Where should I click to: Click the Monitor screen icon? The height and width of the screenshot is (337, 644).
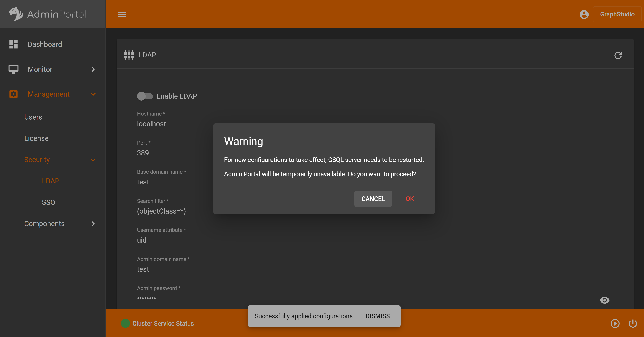14,69
